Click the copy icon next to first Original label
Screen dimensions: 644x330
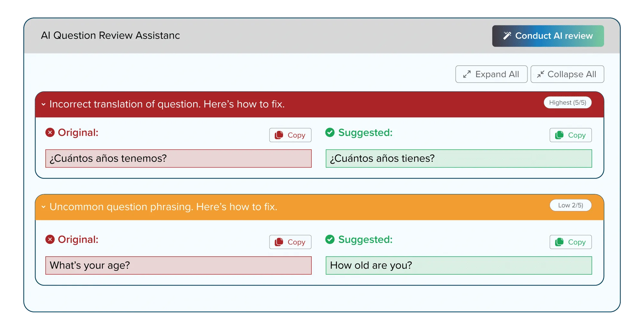tap(278, 135)
